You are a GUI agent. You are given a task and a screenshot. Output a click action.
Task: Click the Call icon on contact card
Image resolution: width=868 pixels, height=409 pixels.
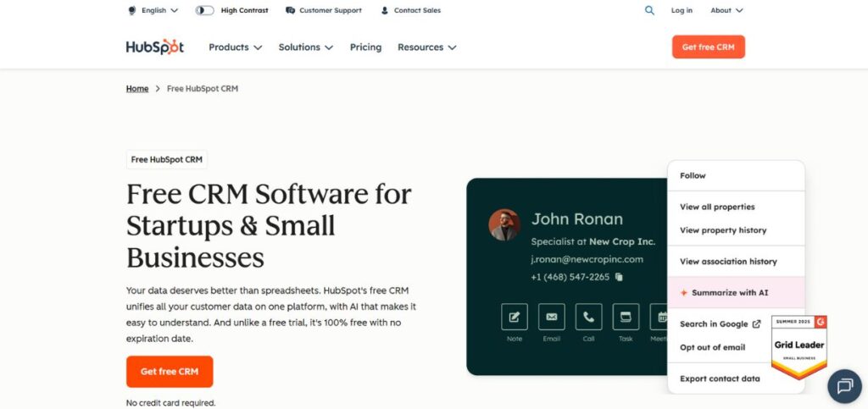588,317
